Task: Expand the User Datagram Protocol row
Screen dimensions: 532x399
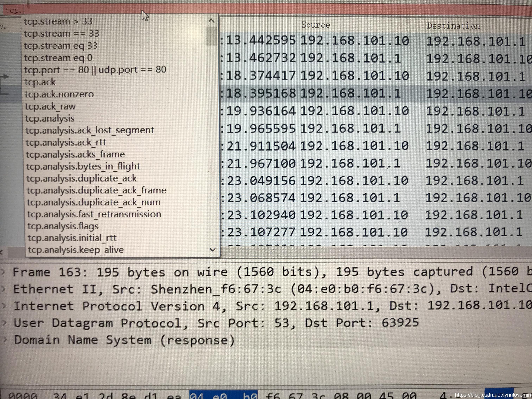Action: pyautogui.click(x=4, y=323)
